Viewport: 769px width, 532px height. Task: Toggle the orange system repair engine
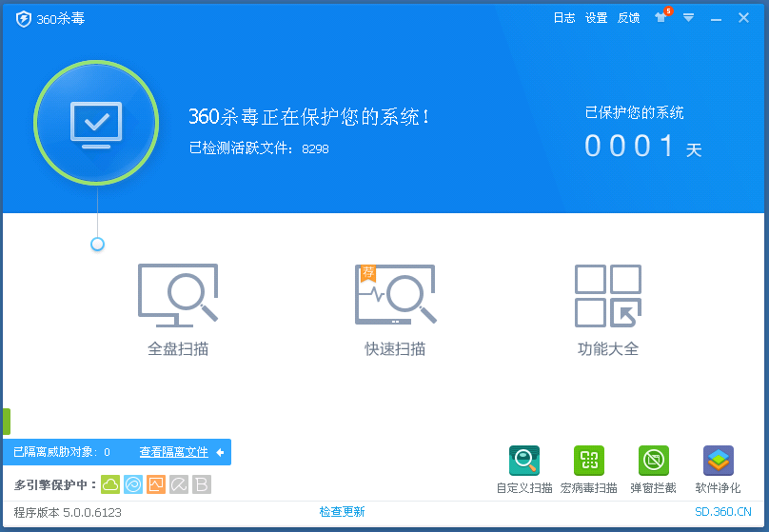tap(156, 484)
